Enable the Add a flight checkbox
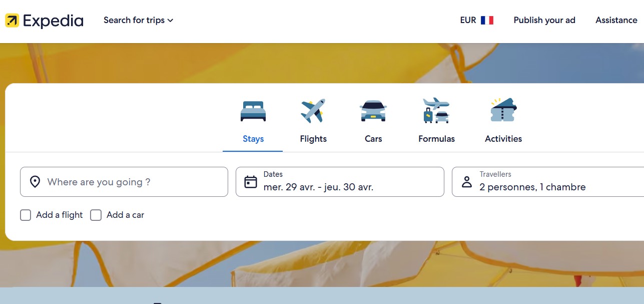The height and width of the screenshot is (304, 644). point(26,215)
